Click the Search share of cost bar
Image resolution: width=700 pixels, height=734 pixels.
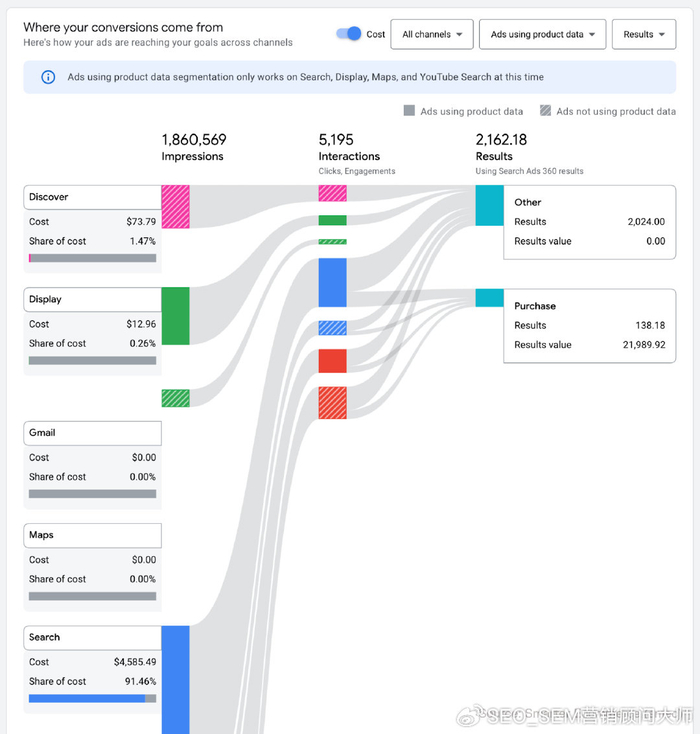click(92, 699)
